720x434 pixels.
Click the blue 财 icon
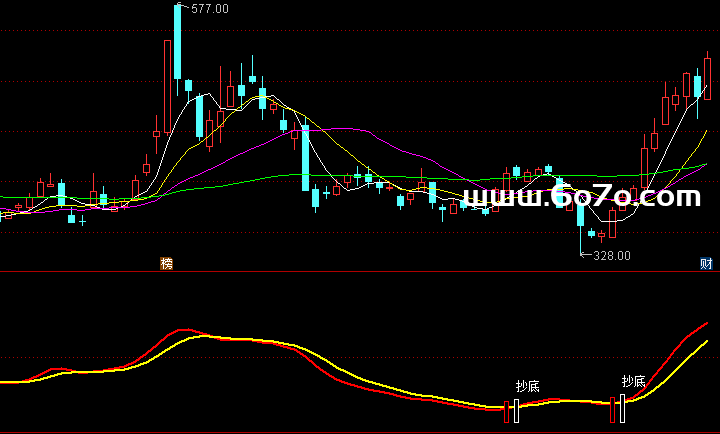click(x=706, y=264)
